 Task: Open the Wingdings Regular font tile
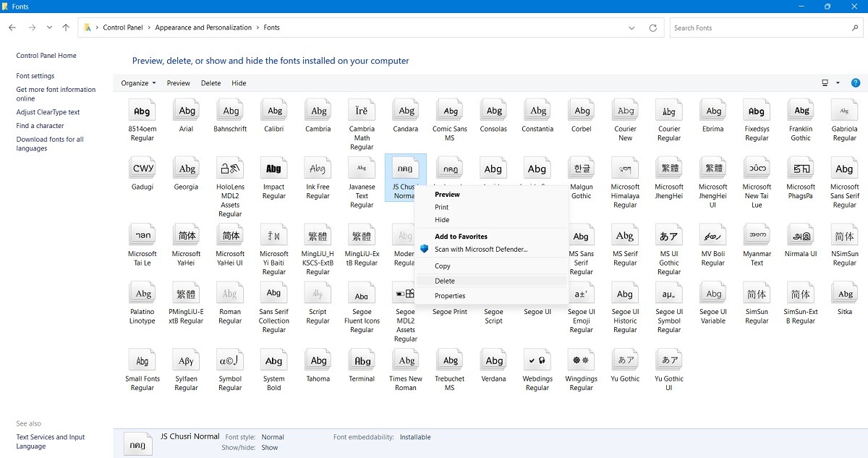[x=581, y=360]
